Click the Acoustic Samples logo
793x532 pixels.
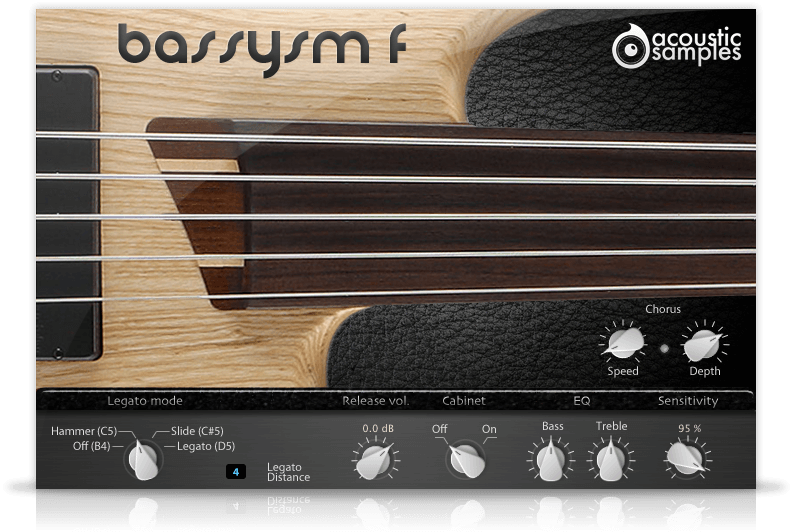click(677, 46)
